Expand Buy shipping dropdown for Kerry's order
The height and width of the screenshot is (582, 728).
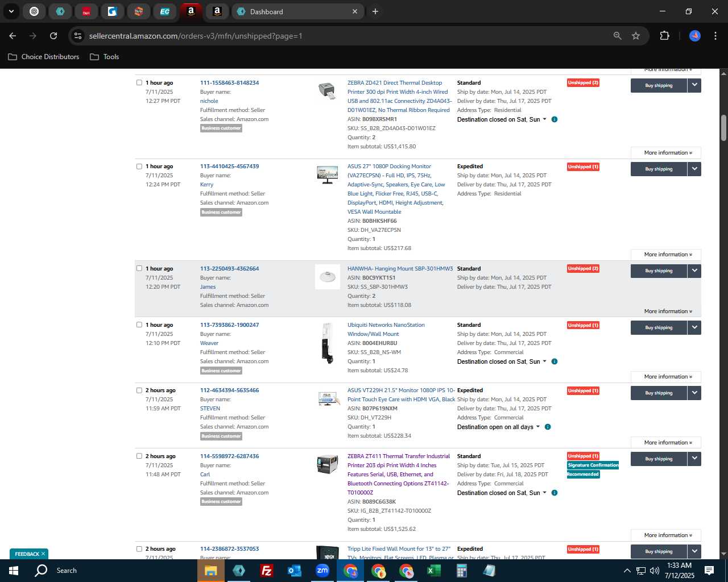coord(694,169)
